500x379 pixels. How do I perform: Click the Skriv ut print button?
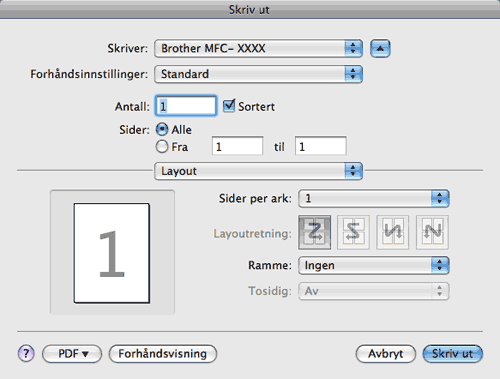(453, 354)
